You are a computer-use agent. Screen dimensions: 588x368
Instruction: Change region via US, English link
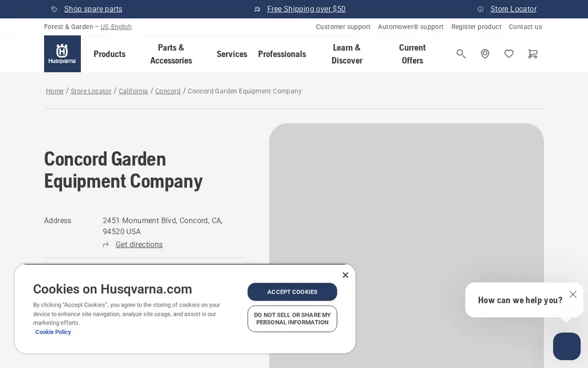116,26
